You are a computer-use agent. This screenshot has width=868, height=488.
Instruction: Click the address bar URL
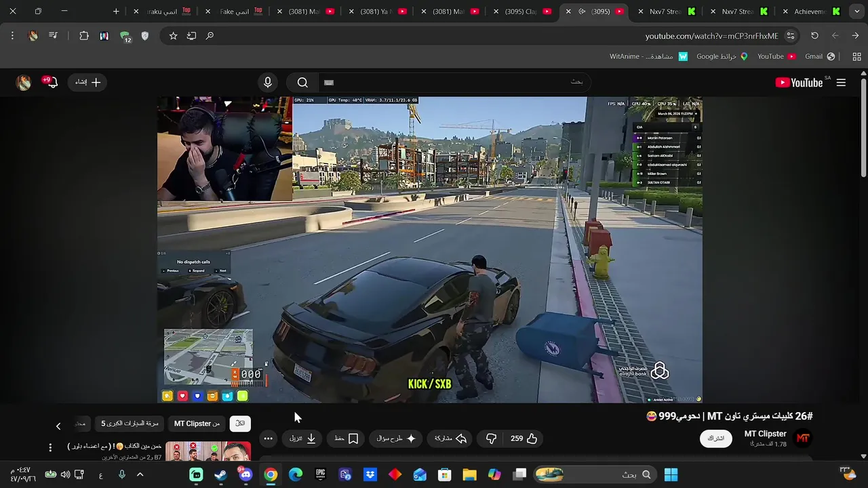tap(711, 36)
